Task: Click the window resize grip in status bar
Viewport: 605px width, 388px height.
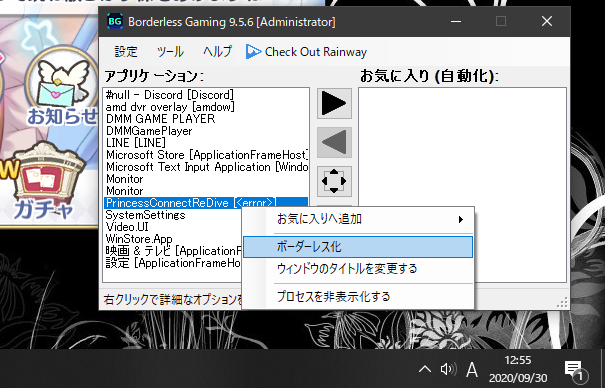Action: click(563, 302)
